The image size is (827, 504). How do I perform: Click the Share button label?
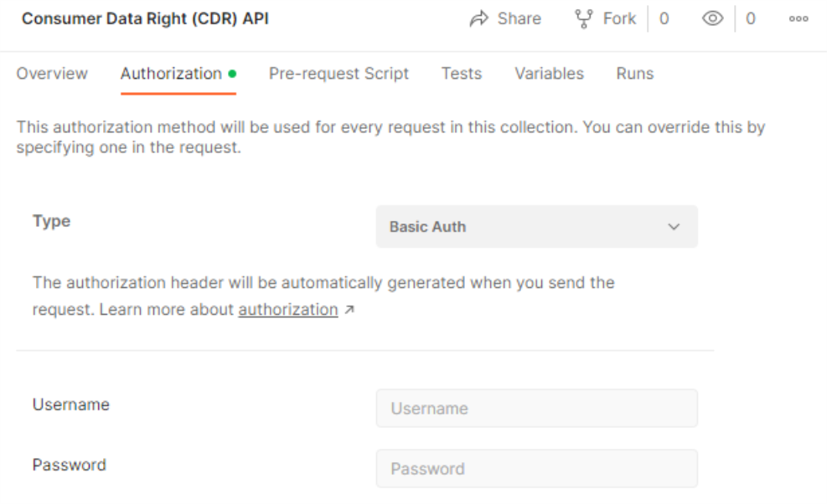click(519, 19)
